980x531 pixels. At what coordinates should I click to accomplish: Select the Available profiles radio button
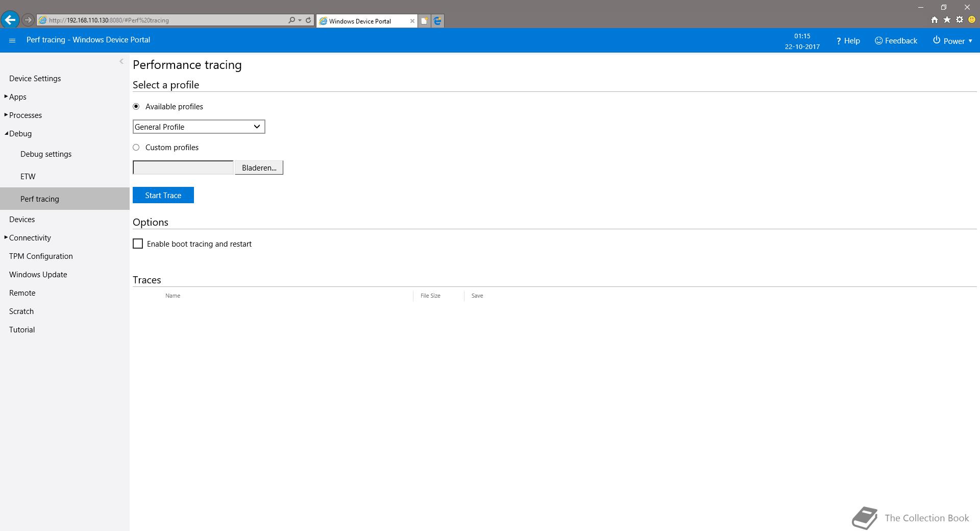[136, 106]
